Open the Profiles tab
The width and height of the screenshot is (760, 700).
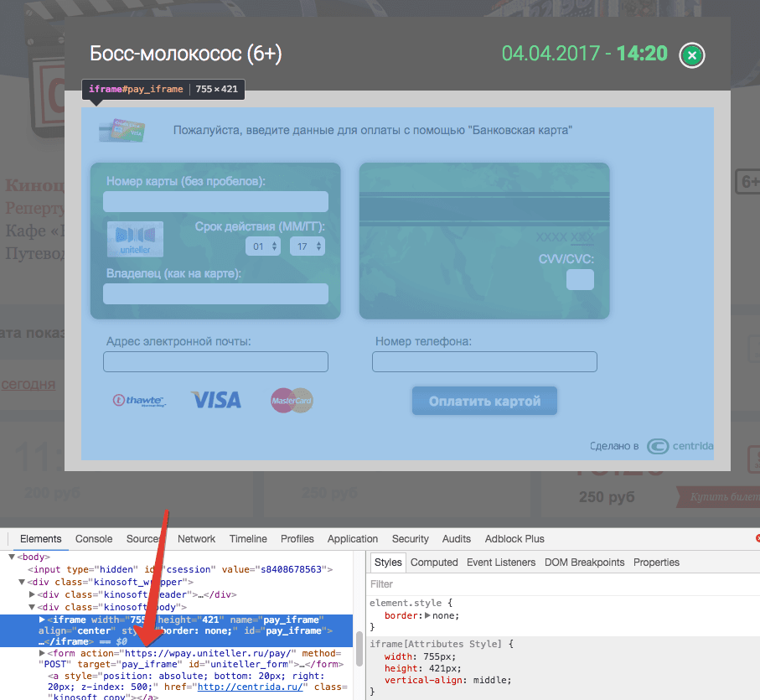point(297,539)
